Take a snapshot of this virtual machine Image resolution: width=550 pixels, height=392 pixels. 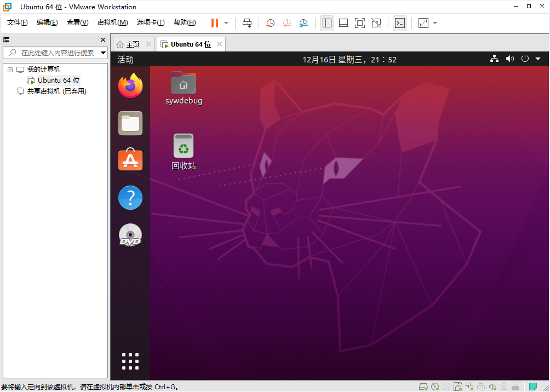tap(270, 23)
